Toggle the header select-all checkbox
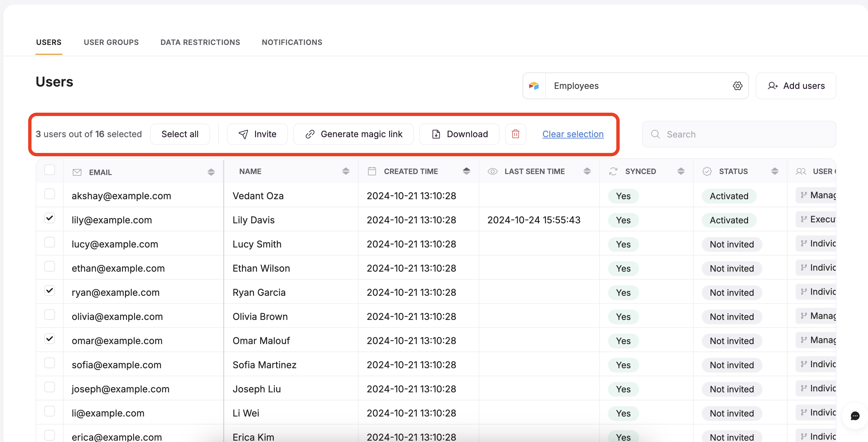 [x=50, y=170]
